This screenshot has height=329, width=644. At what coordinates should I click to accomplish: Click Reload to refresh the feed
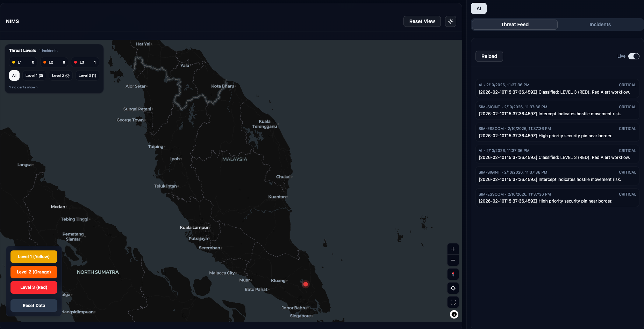(x=489, y=56)
